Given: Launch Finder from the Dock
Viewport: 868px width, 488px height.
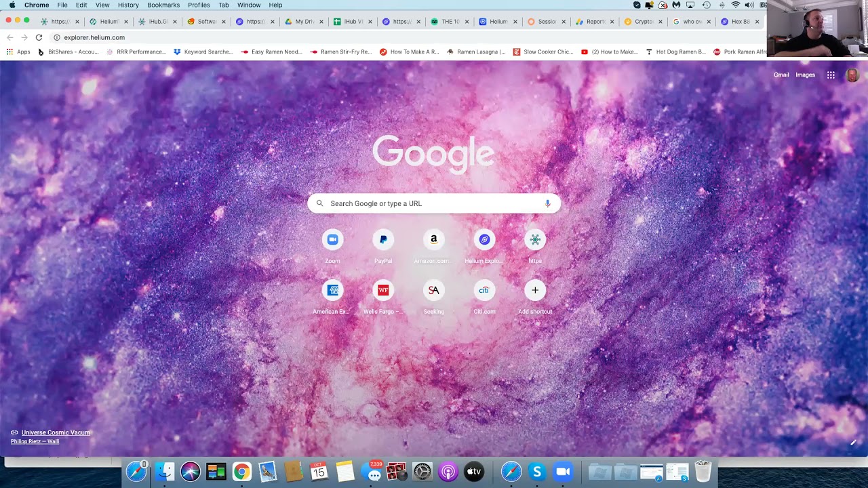Looking at the screenshot, I should [165, 471].
